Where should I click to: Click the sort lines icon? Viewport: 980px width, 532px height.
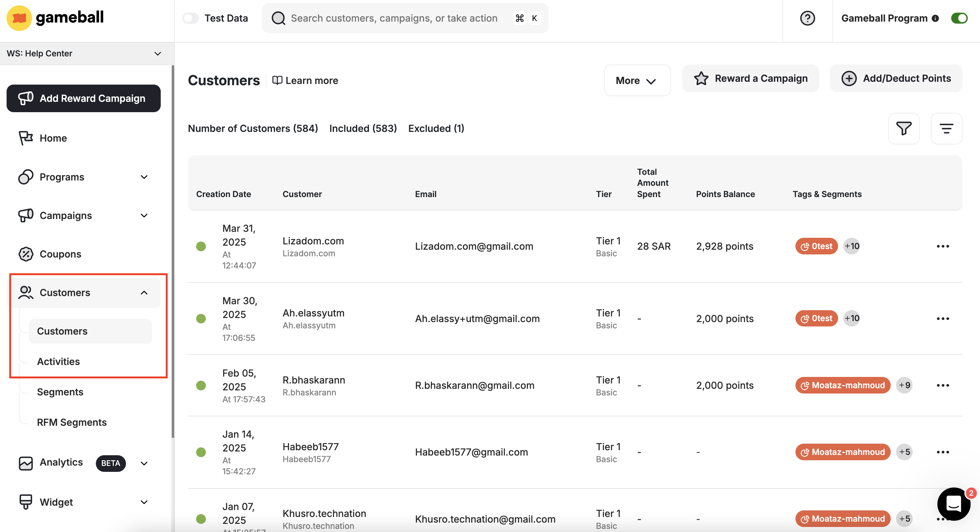click(x=946, y=129)
